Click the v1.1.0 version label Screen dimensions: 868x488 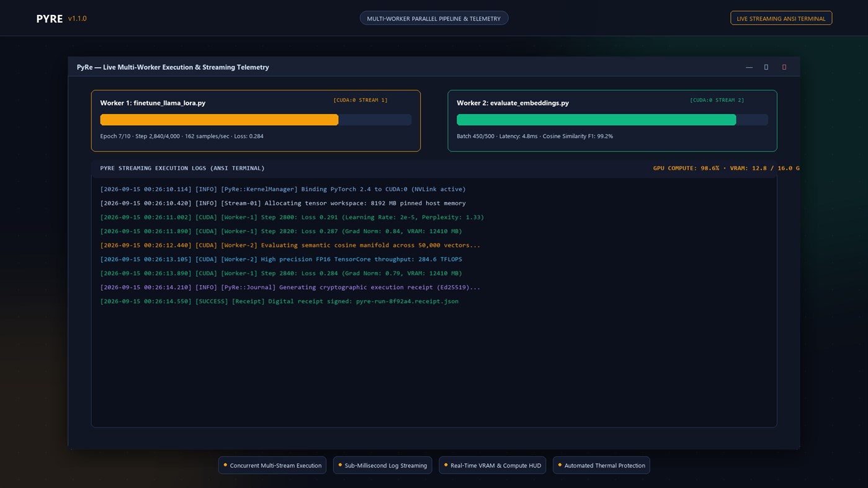(x=78, y=19)
